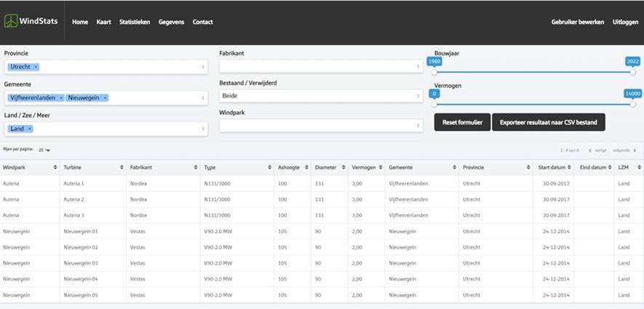
Task: Go to next page with volgende
Action: point(624,151)
